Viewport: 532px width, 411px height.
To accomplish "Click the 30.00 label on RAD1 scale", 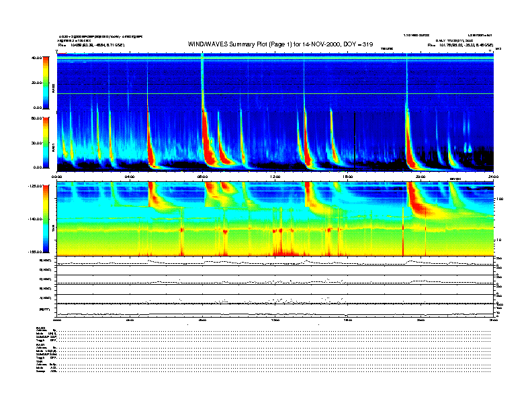I will coord(36,143).
